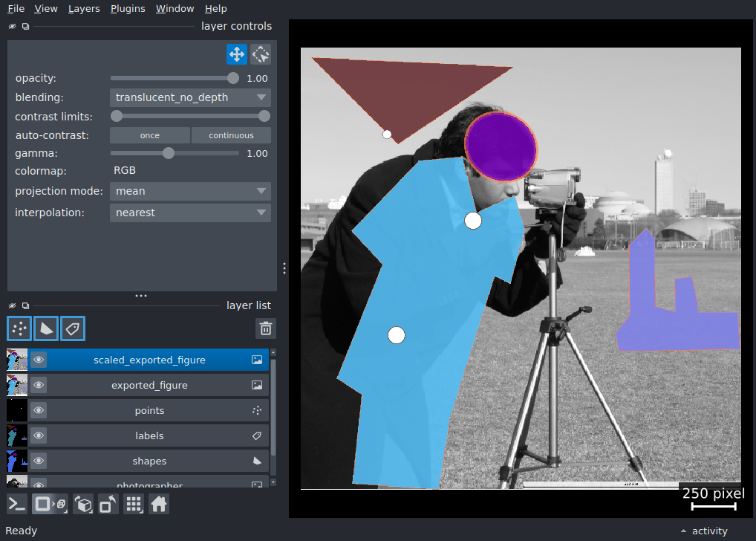The image size is (756, 541).
Task: Open the Layers menu
Action: [x=84, y=9]
